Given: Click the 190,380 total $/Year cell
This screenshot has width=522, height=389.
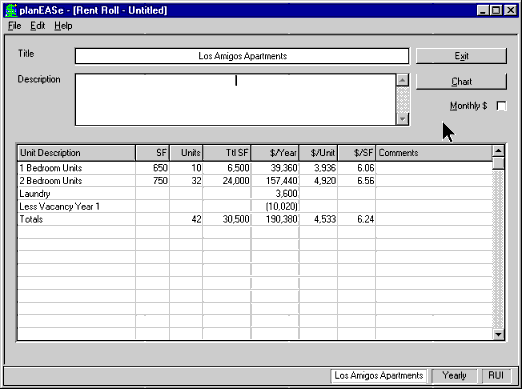Looking at the screenshot, I should click(x=275, y=219).
